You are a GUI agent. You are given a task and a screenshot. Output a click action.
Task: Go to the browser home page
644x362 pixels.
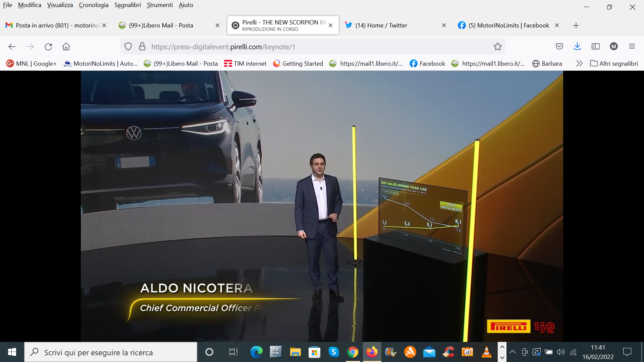pos(66,47)
